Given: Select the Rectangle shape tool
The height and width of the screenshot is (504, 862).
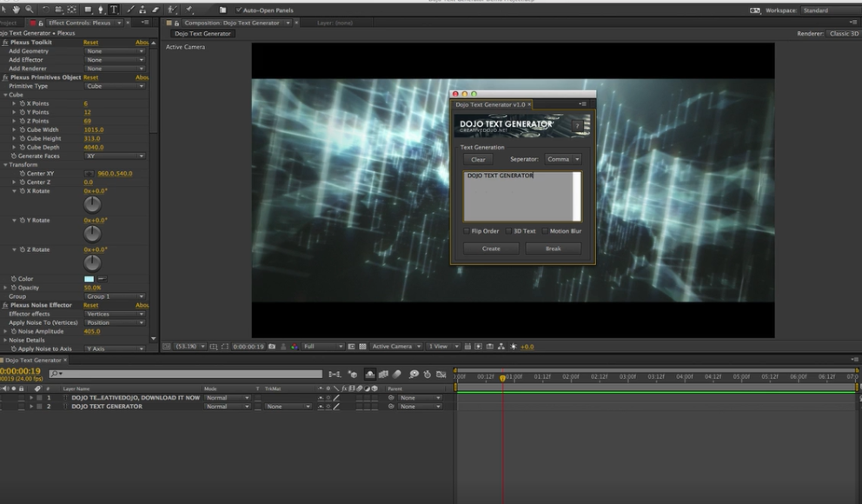Looking at the screenshot, I should pos(88,10).
